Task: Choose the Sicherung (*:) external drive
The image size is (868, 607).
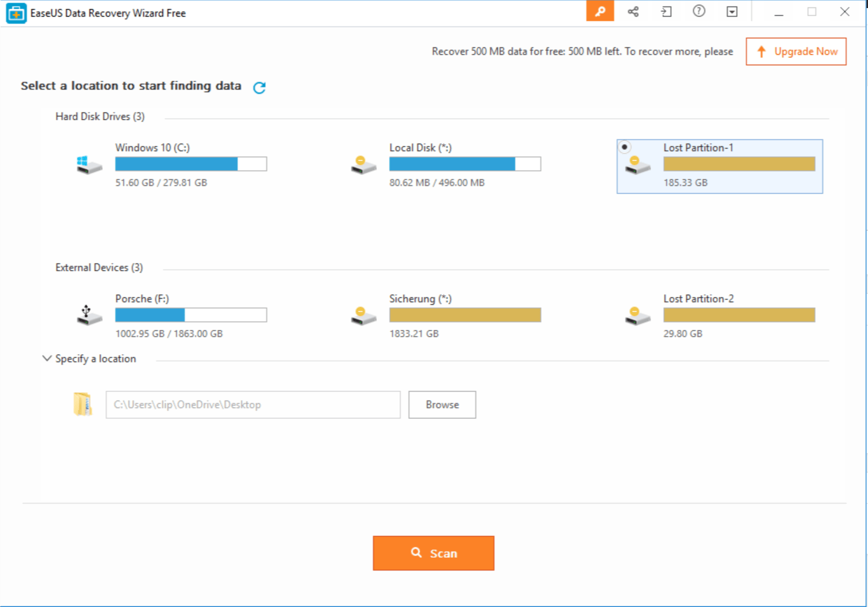Action: click(420, 299)
